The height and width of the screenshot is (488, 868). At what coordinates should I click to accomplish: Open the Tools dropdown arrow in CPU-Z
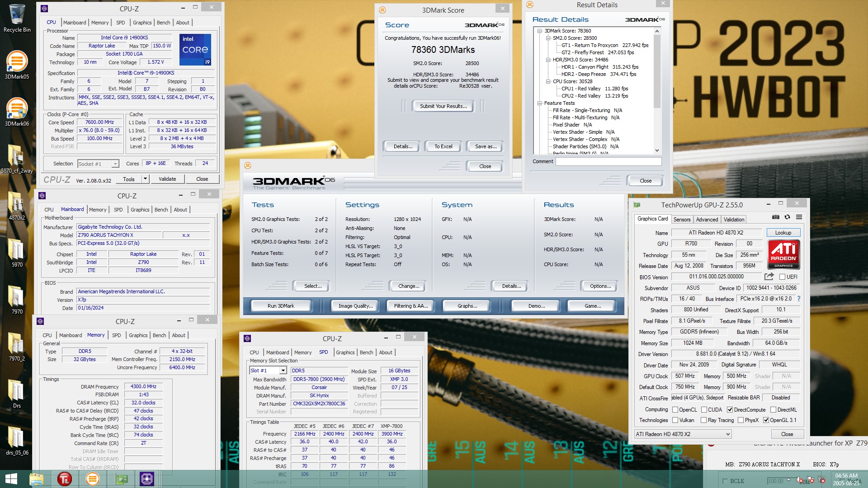pyautogui.click(x=145, y=179)
